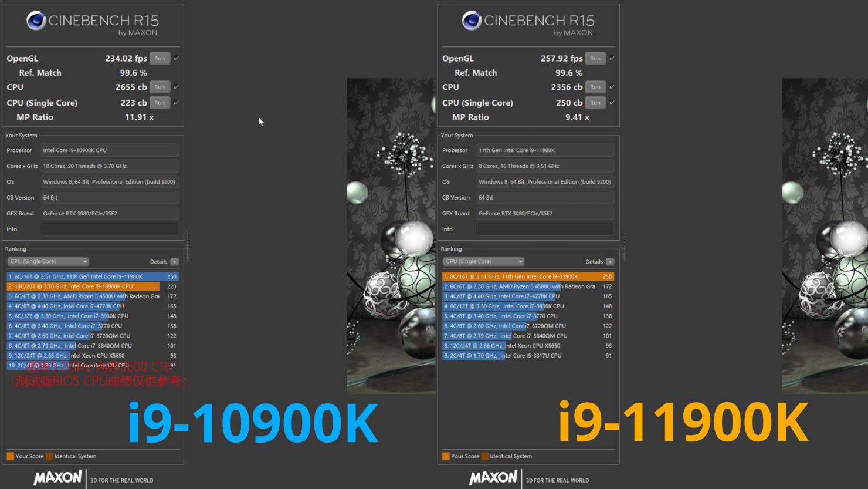Expand ranking Details arrow in i9-11900K window
Image resolution: width=868 pixels, height=489 pixels.
click(x=611, y=262)
